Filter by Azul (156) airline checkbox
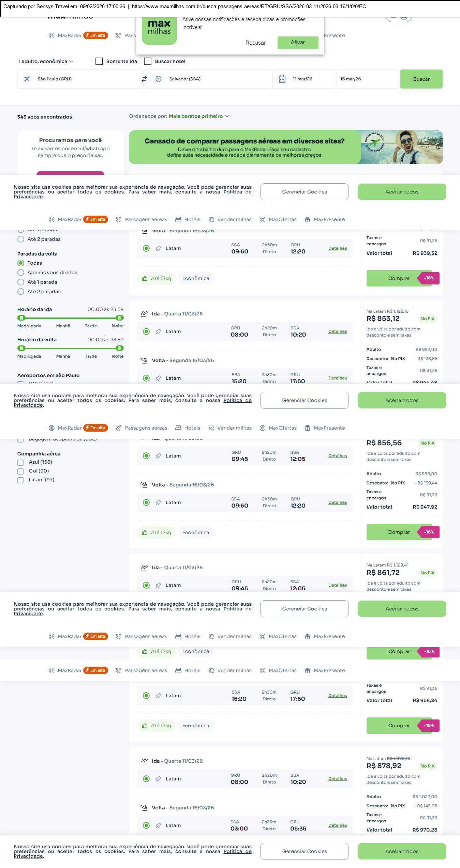 (20, 462)
